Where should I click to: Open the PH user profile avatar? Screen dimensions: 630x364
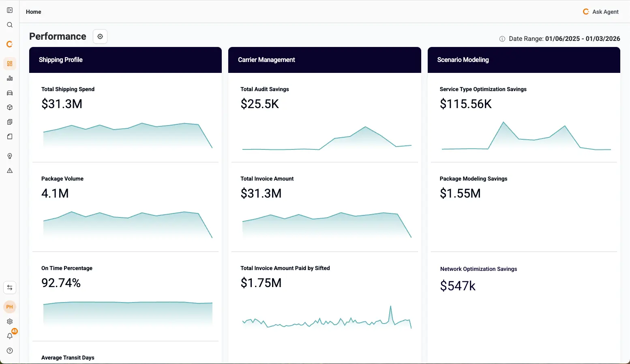pyautogui.click(x=10, y=307)
